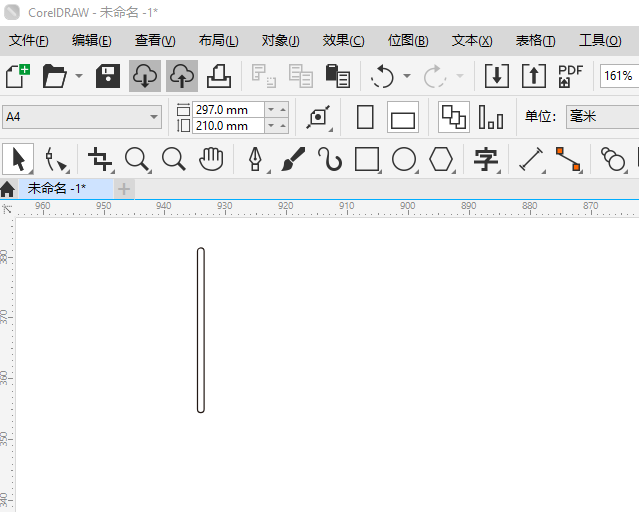Select the Dimension line tool
This screenshot has height=512, width=639.
click(531, 159)
